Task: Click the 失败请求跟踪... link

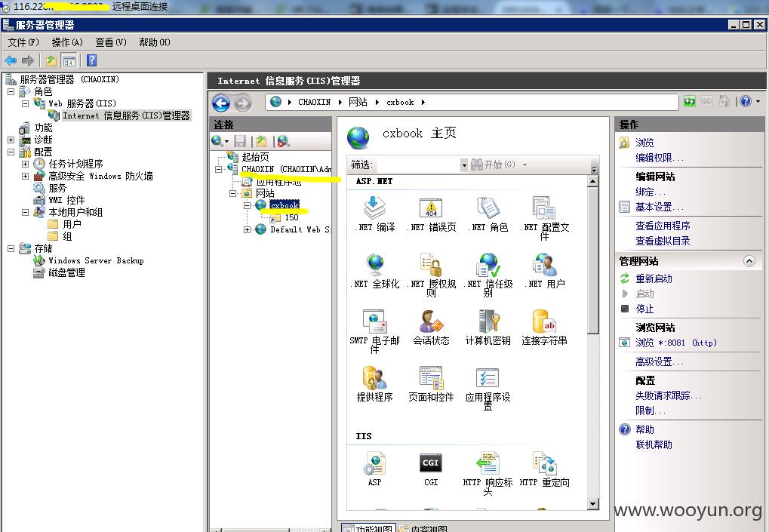Action: coord(669,395)
